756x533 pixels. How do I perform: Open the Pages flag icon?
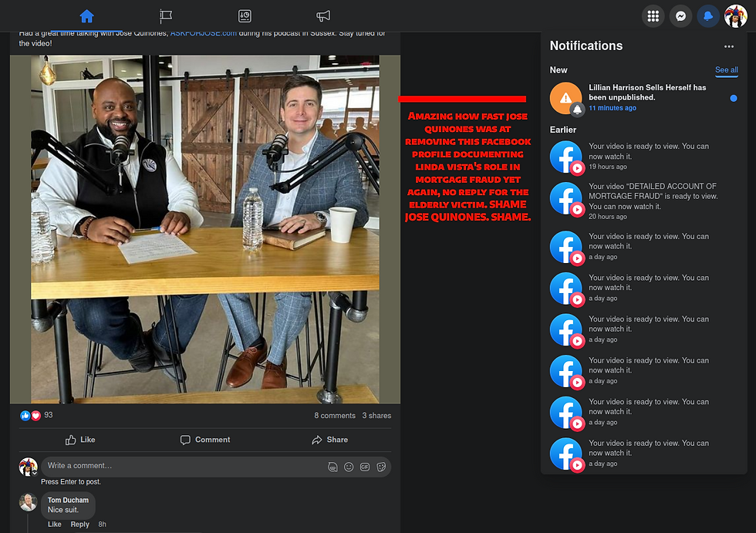point(166,16)
